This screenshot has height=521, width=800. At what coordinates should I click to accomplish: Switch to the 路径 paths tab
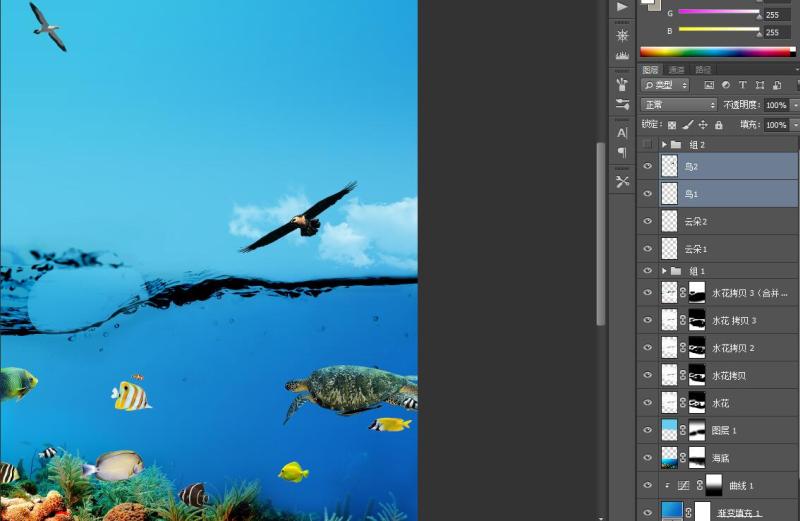(x=703, y=69)
